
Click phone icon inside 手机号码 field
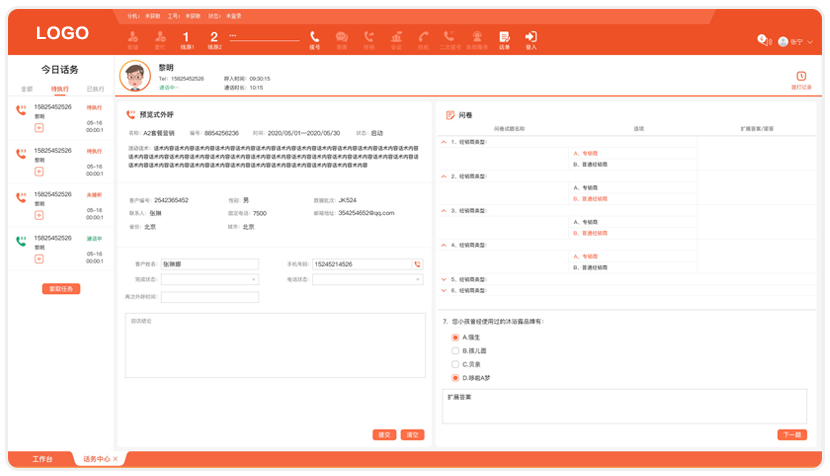(x=418, y=264)
